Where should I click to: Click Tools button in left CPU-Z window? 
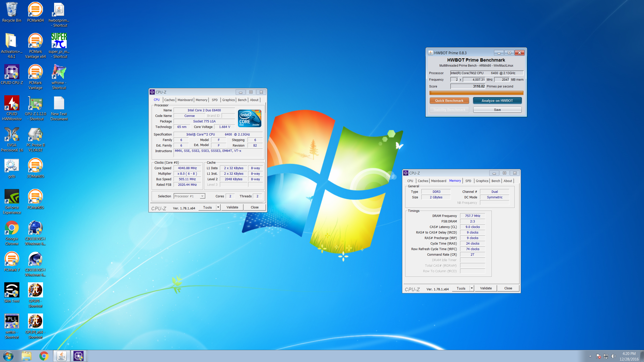207,207
